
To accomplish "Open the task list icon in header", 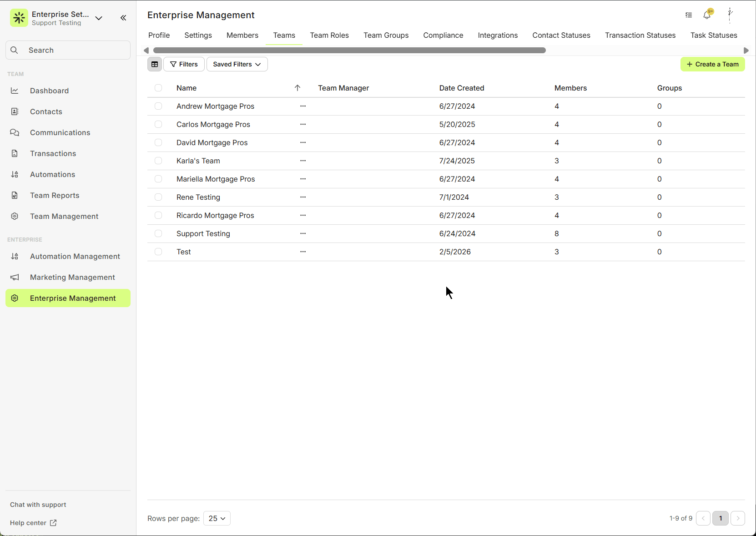I will coord(689,15).
